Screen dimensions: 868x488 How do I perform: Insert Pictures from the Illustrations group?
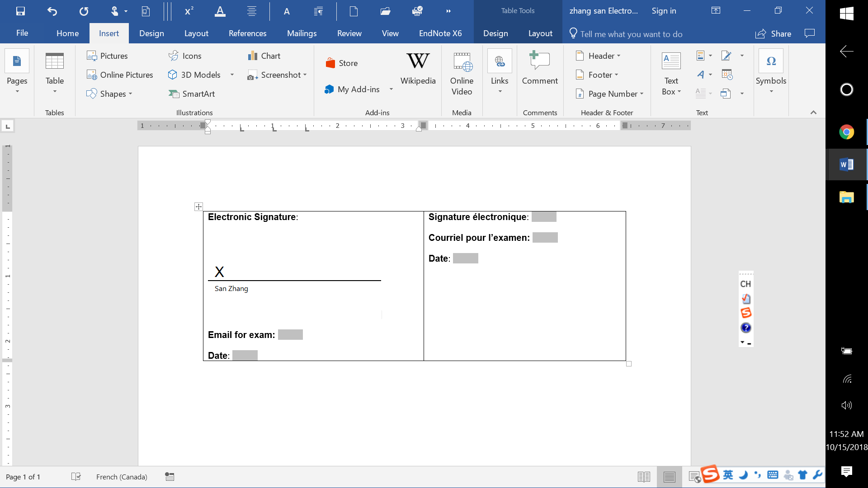(x=107, y=56)
